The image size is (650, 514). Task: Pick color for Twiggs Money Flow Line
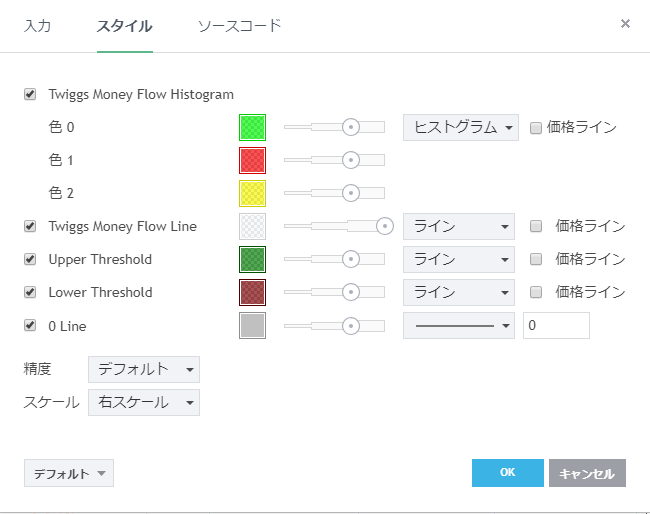[252, 226]
